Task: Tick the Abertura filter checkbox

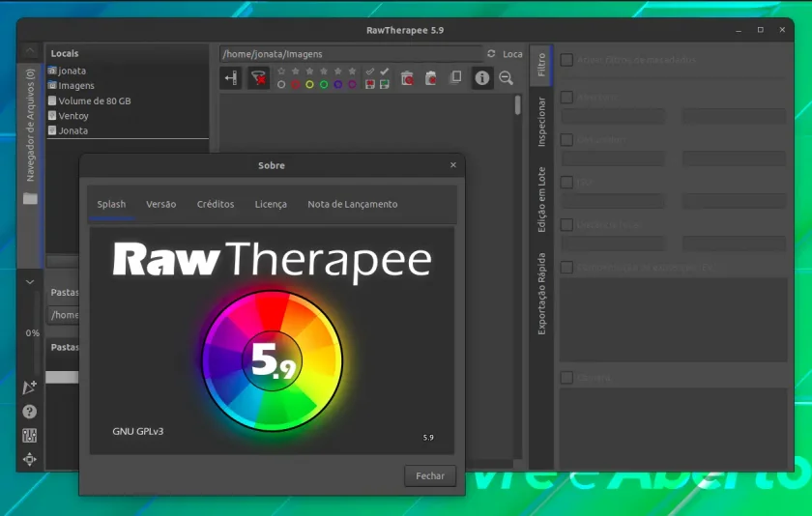Action: click(x=566, y=98)
